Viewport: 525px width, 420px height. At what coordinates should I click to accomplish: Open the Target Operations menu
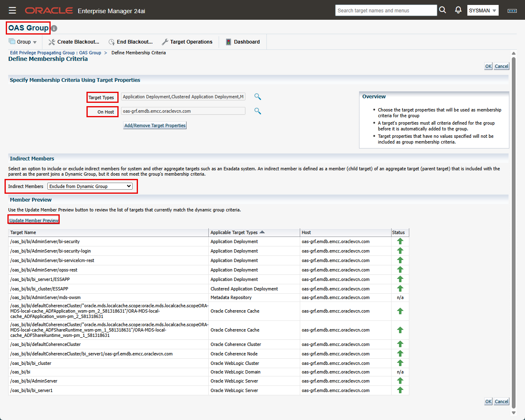click(x=187, y=42)
